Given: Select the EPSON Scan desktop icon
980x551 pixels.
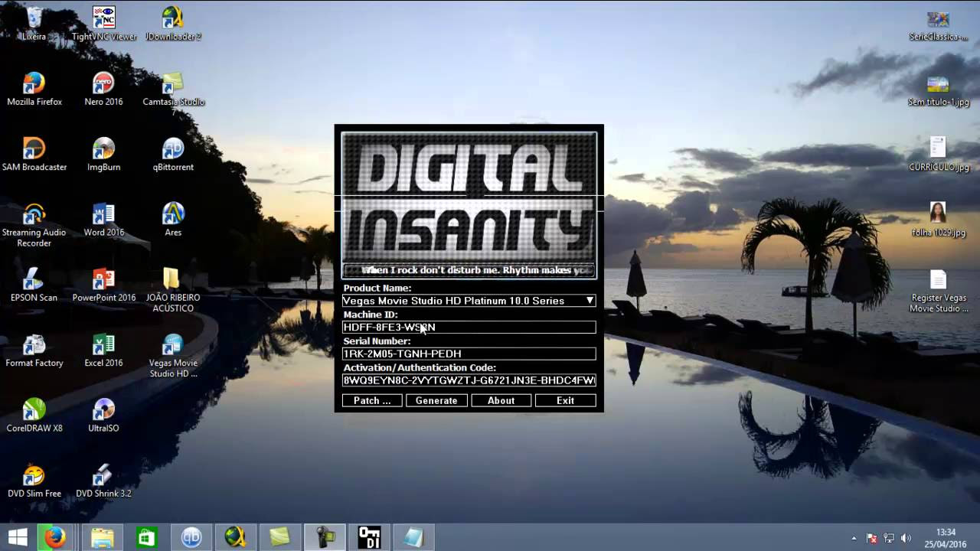Looking at the screenshot, I should [34, 285].
